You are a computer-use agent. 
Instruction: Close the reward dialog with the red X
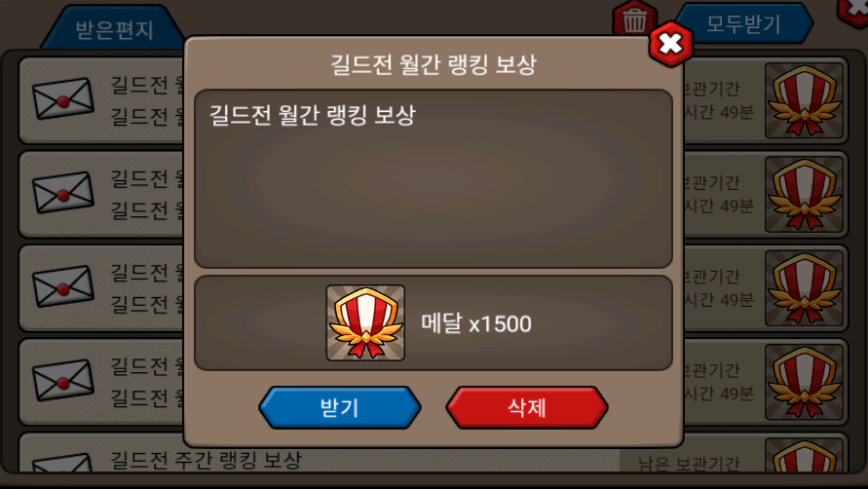(x=670, y=44)
